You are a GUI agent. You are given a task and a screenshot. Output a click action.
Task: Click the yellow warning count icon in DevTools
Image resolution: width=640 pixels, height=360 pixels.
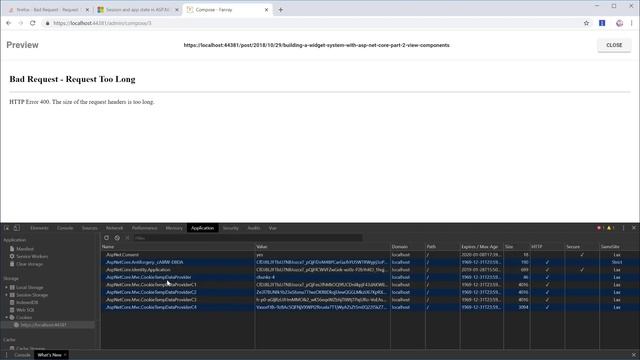click(x=609, y=228)
